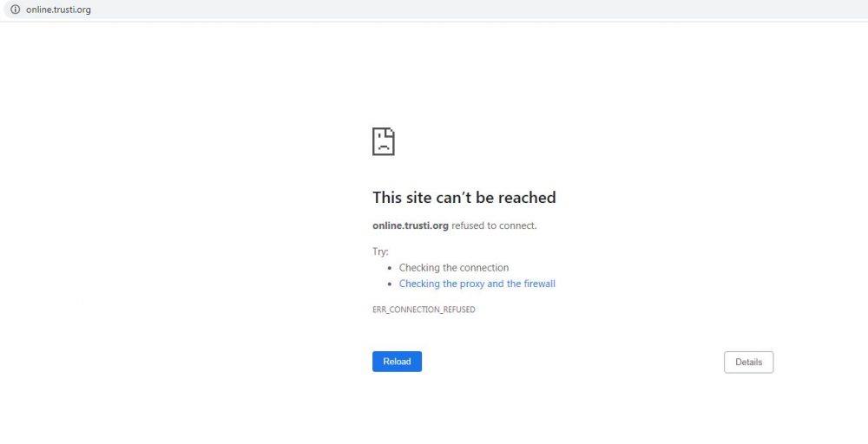The width and height of the screenshot is (868, 444).
Task: Click the blue Reload button
Action: pyautogui.click(x=397, y=362)
